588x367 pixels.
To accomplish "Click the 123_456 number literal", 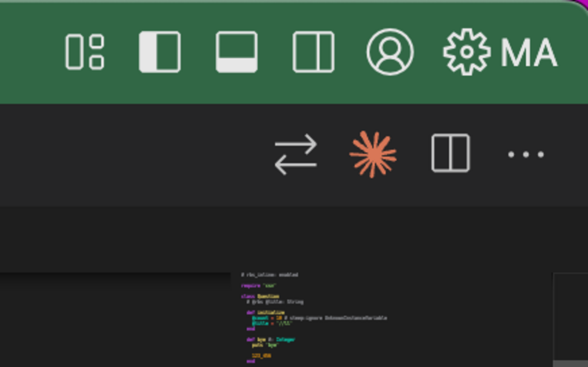I will click(261, 356).
